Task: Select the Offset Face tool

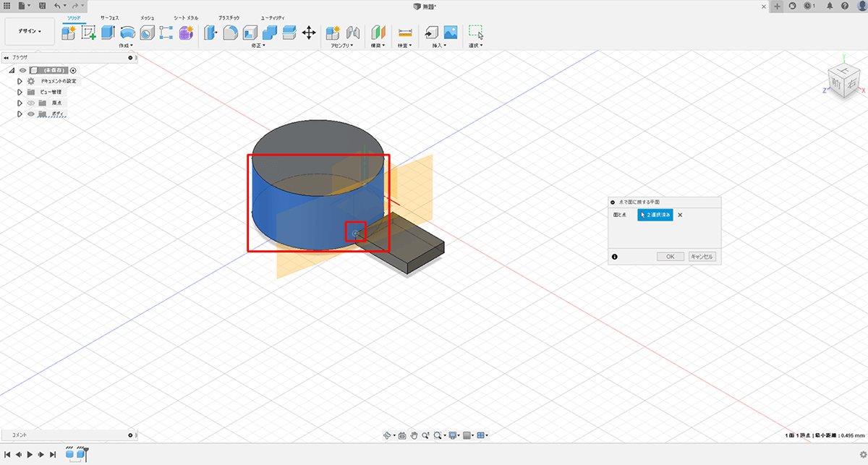Action: pos(289,32)
